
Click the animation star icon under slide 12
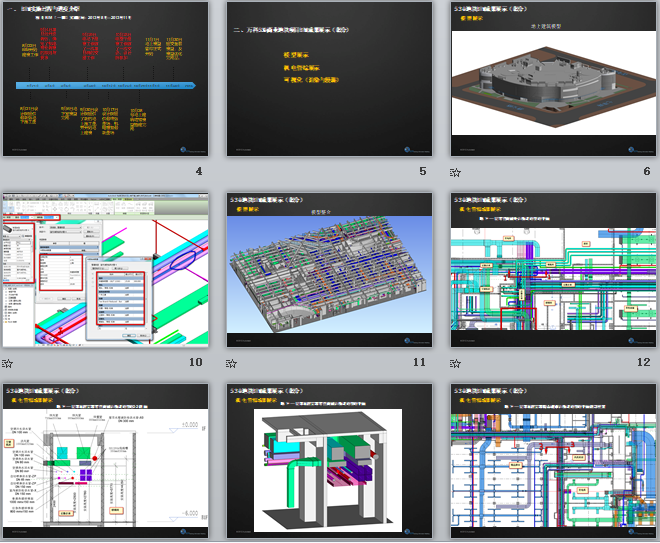456,364
